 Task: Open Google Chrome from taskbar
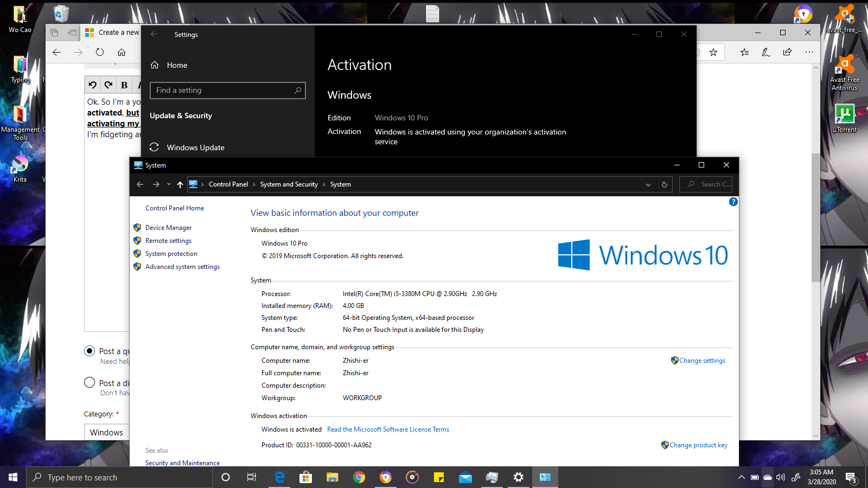tap(359, 477)
